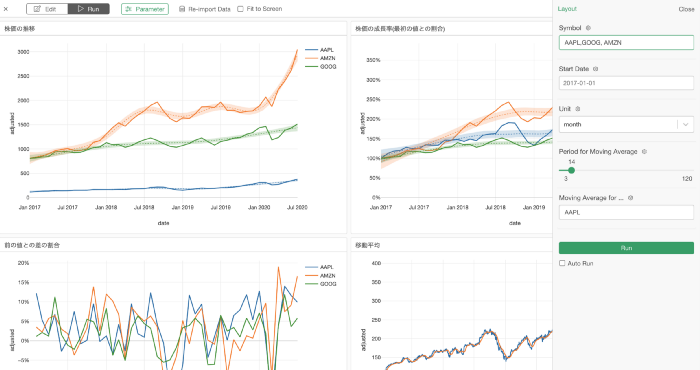
Task: Click the sliders icon in Parameter button
Action: (129, 9)
